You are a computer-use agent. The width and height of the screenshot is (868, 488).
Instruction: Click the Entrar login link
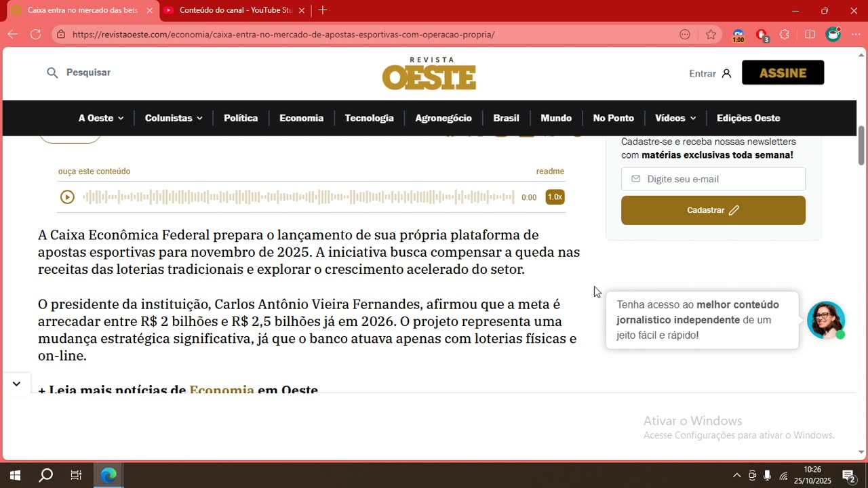pos(703,73)
